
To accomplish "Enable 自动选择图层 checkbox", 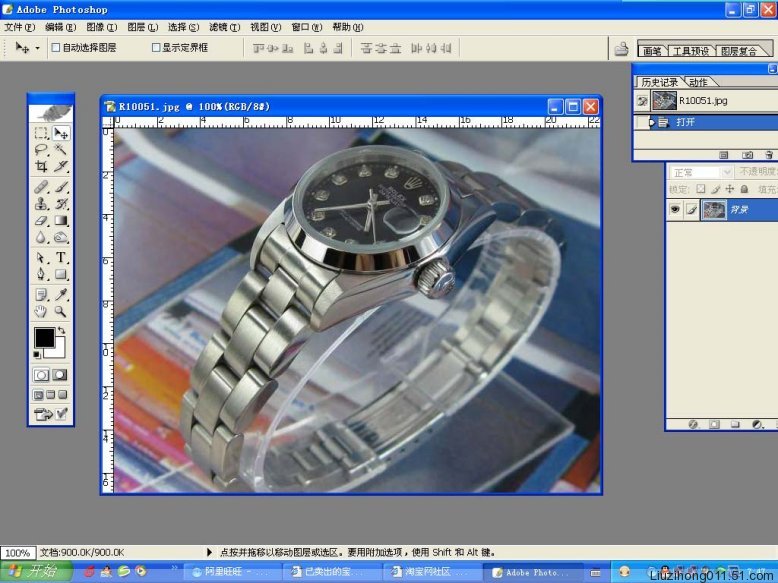I will point(56,48).
